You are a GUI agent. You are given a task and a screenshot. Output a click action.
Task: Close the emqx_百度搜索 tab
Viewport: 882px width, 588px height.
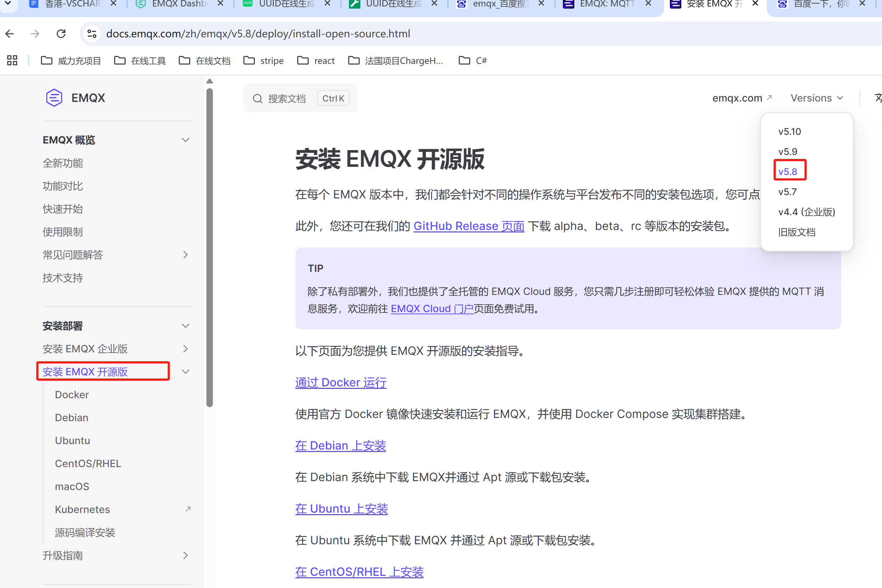coord(541,3)
